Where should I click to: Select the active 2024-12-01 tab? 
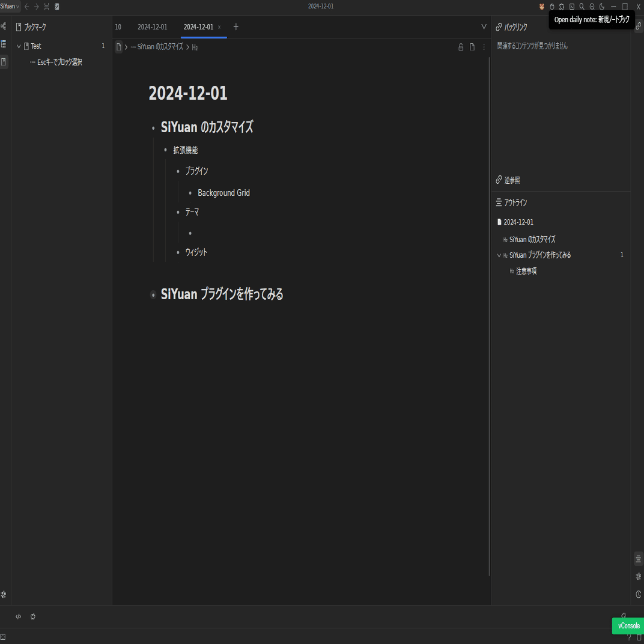coord(198,27)
